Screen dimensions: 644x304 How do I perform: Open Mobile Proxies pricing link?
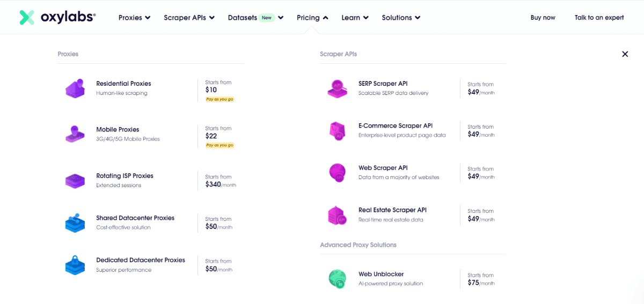tap(118, 130)
